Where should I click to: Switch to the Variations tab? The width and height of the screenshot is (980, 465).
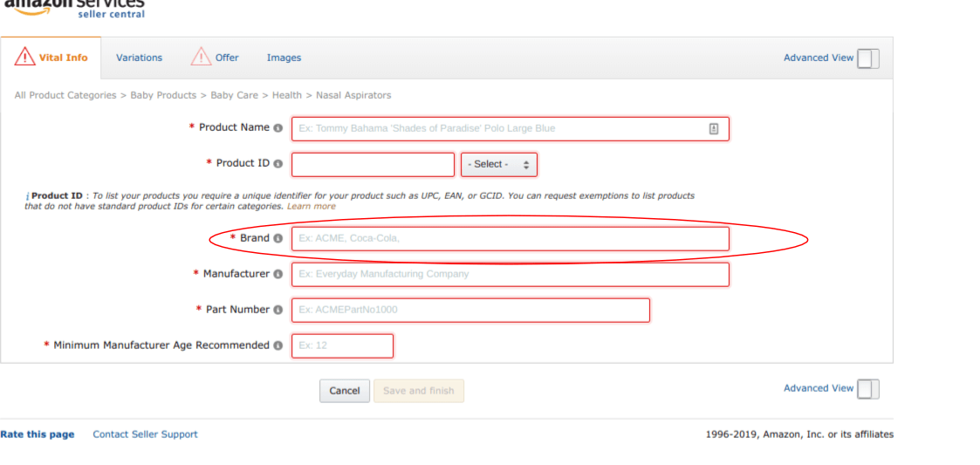[139, 58]
